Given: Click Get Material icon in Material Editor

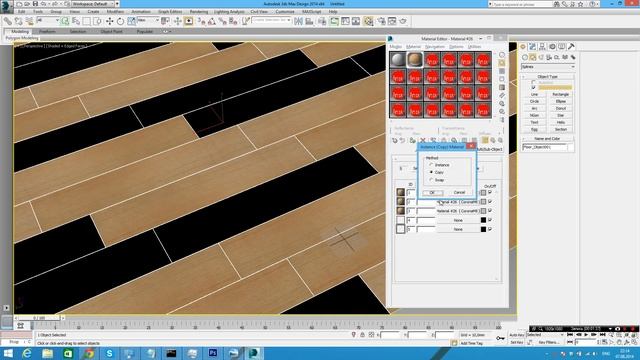Looking at the screenshot, I should click(395, 140).
